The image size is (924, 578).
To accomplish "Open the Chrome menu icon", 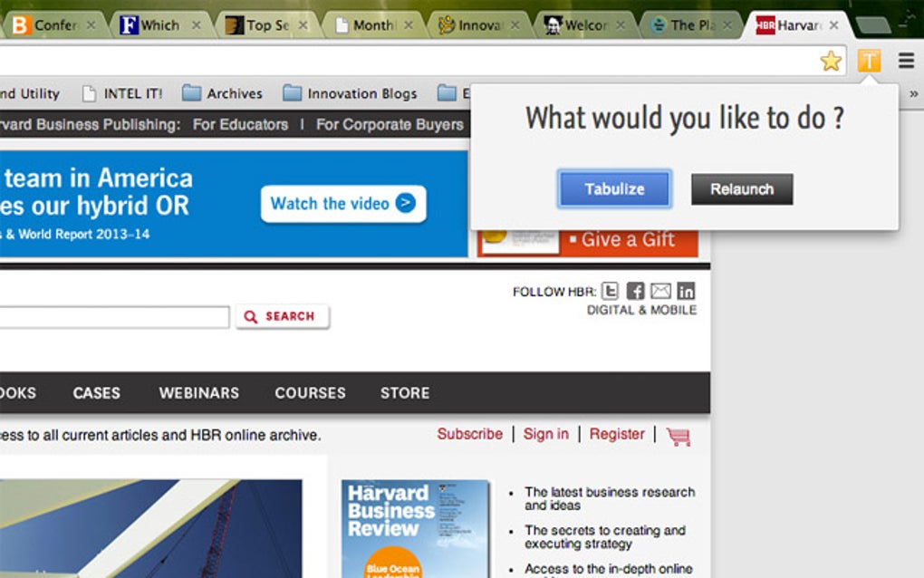I will [905, 61].
